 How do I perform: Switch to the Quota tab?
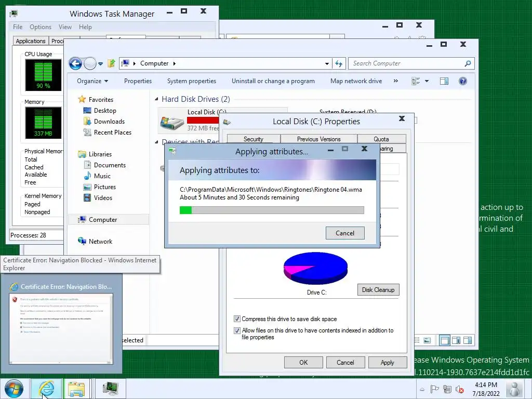click(381, 139)
